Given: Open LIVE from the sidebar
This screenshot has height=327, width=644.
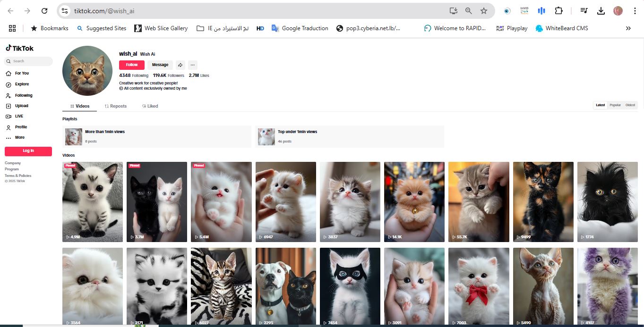Looking at the screenshot, I should (18, 116).
